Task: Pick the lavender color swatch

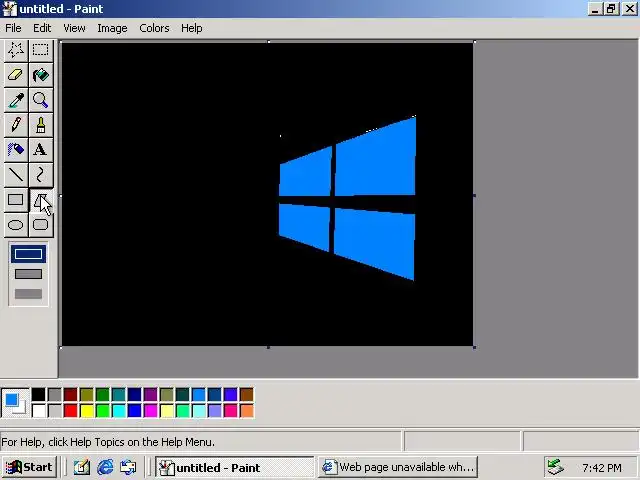Action: pos(215,411)
